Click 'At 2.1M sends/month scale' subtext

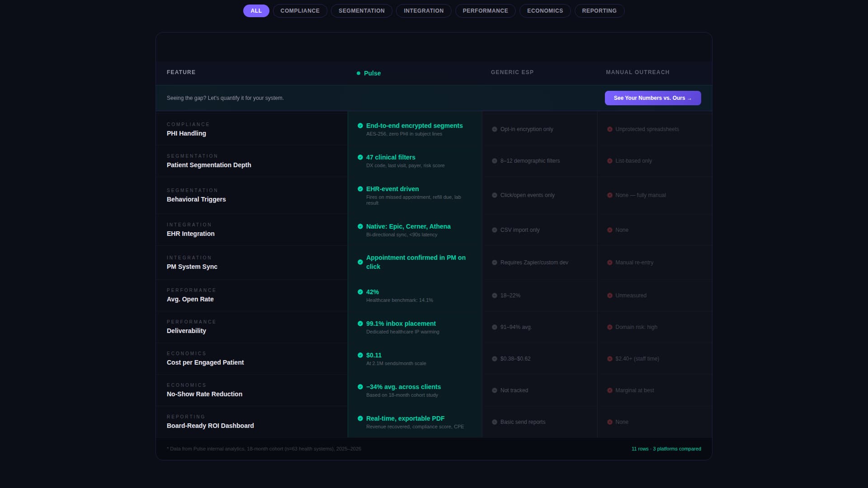pos(396,363)
